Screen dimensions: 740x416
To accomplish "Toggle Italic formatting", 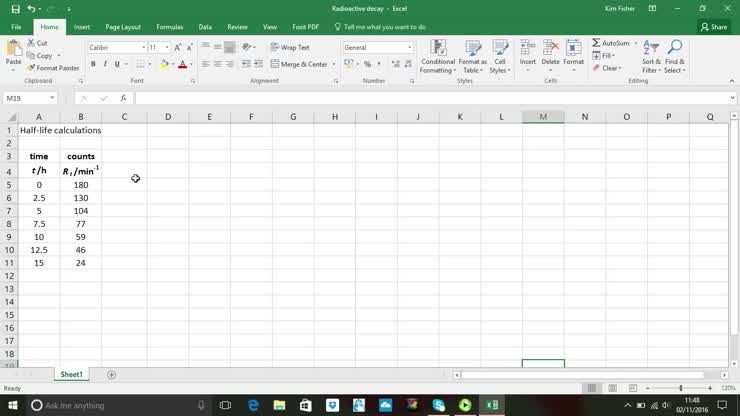I will pos(105,64).
